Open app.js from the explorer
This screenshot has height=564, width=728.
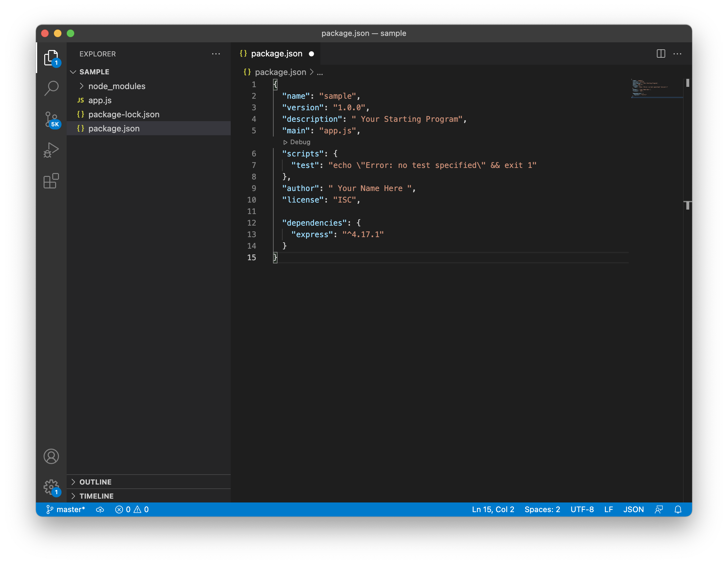point(100,100)
